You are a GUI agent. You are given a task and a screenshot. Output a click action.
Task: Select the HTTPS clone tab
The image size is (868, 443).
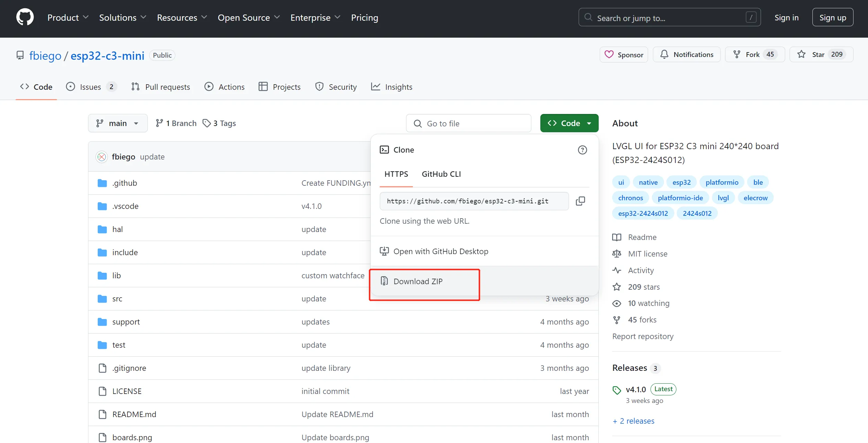[x=396, y=174]
